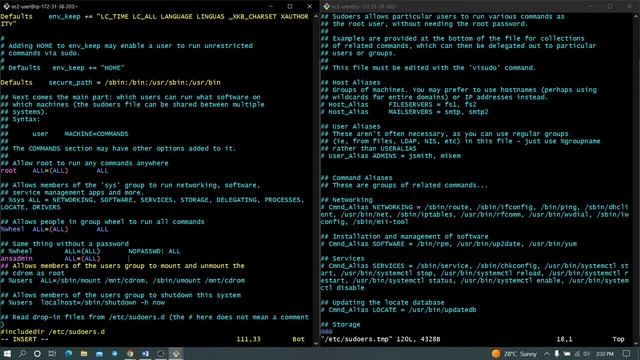Click 'Cmnd_Alias SERVICES' line in right terminal

click(x=475, y=277)
